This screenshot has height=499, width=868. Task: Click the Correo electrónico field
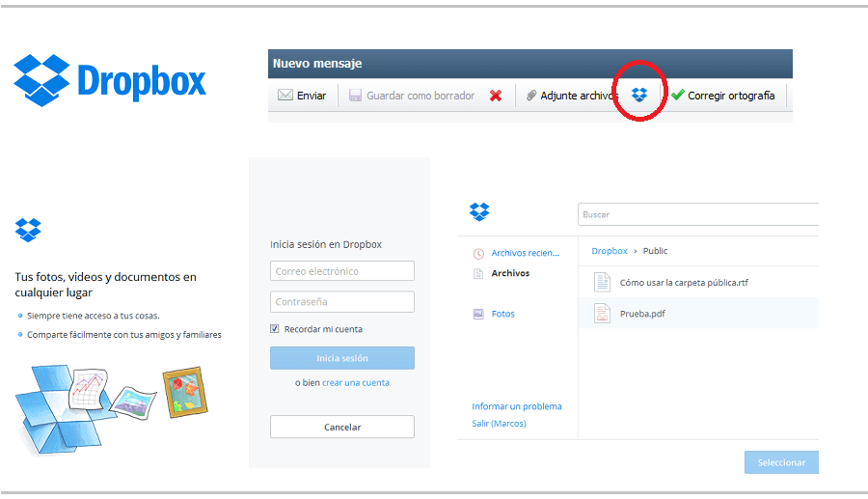pyautogui.click(x=342, y=271)
